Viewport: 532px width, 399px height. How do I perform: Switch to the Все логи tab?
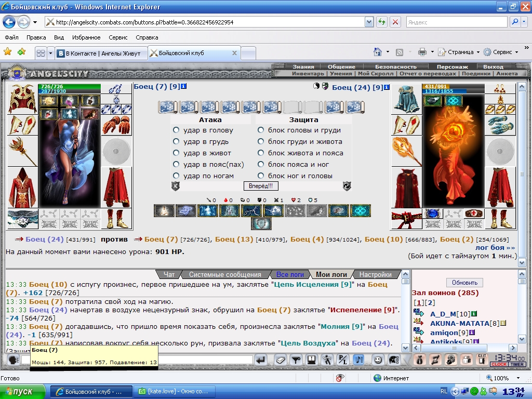(290, 274)
